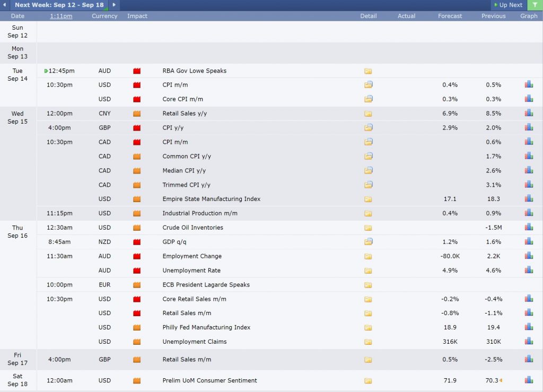Viewport: 543px width, 392px height.
Task: Open graph for Industrial Production m/m
Action: click(529, 213)
